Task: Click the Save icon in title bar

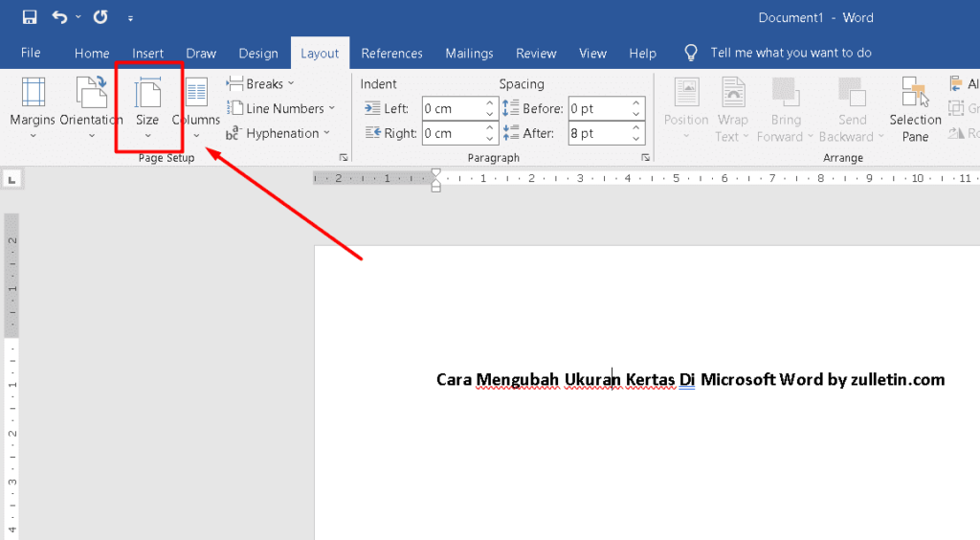Action: (29, 17)
